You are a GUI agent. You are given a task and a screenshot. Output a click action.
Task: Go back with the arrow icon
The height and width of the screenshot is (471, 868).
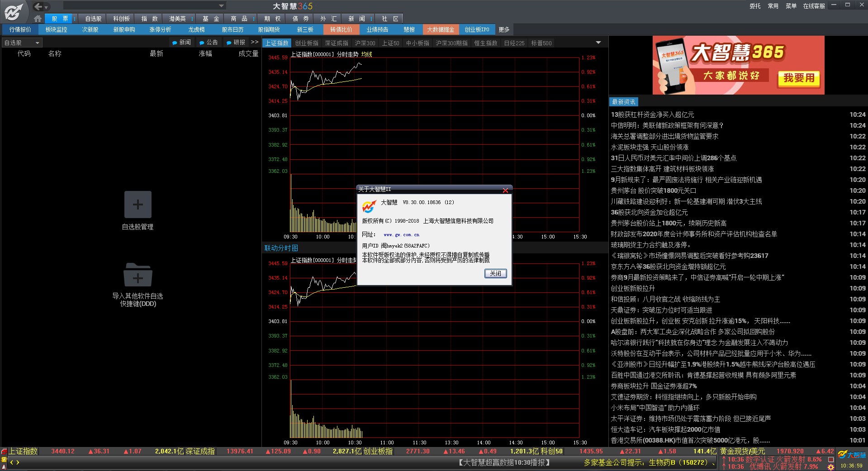(x=38, y=6)
